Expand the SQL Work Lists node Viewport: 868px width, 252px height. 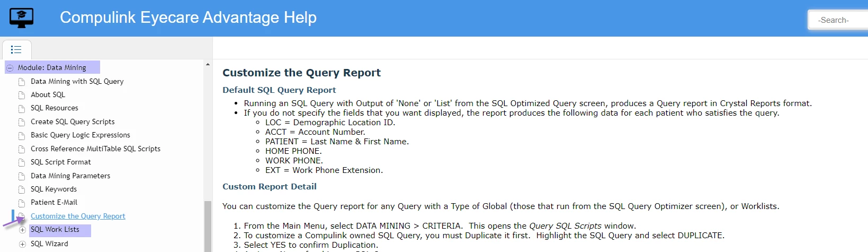pyautogui.click(x=22, y=230)
